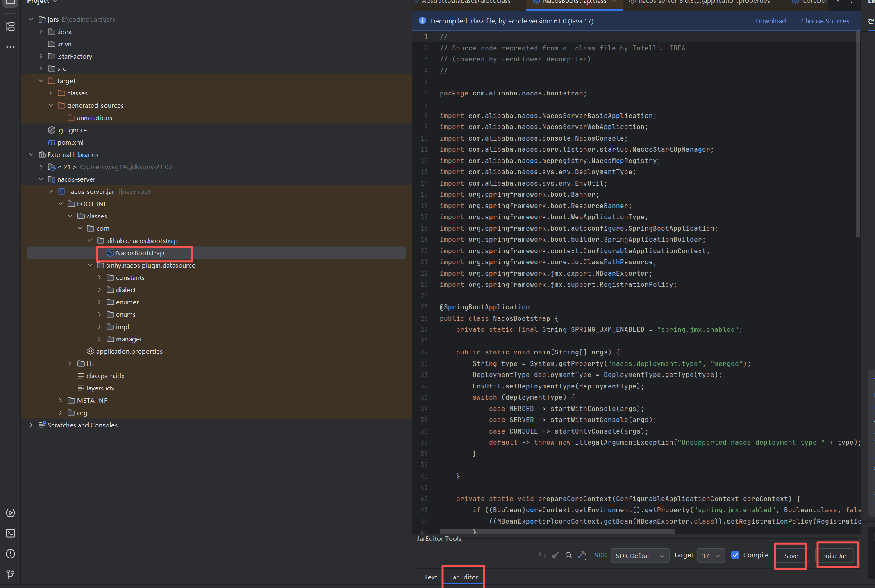Switch to the Text tab

tap(430, 577)
